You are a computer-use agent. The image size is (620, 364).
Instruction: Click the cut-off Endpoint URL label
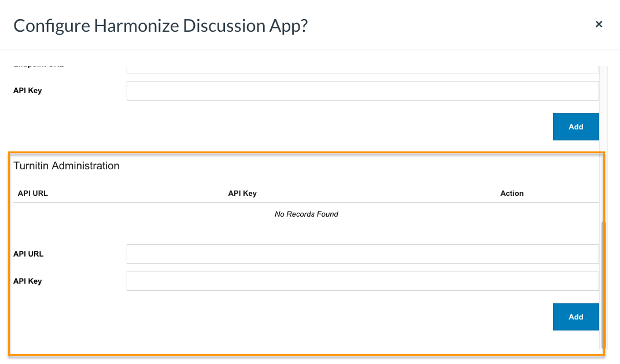39,66
